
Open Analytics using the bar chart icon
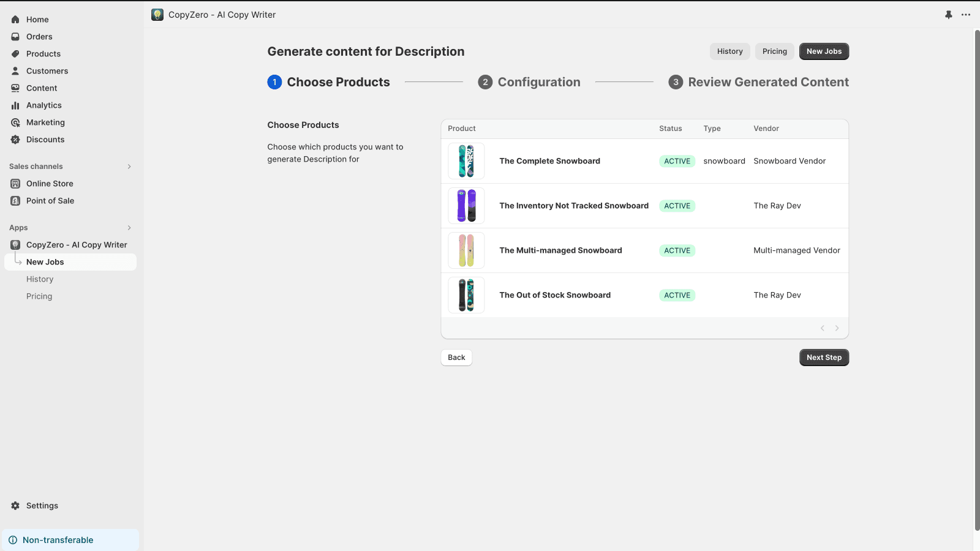point(15,105)
